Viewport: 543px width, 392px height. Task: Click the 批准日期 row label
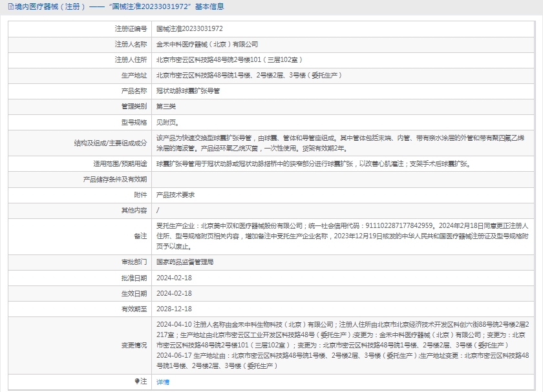[134, 278]
